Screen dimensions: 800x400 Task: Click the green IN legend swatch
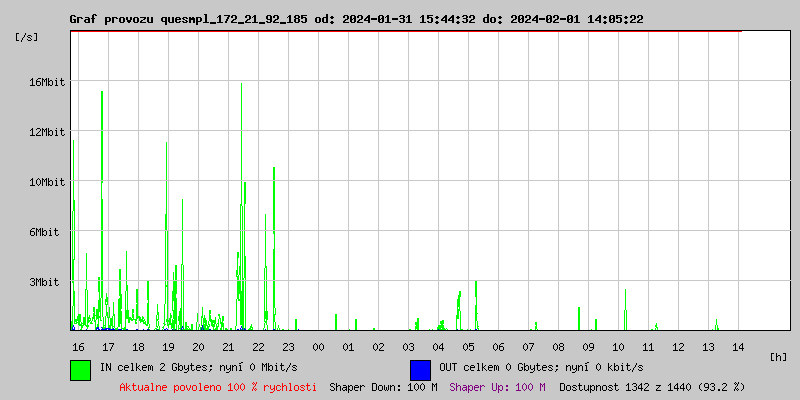80,369
